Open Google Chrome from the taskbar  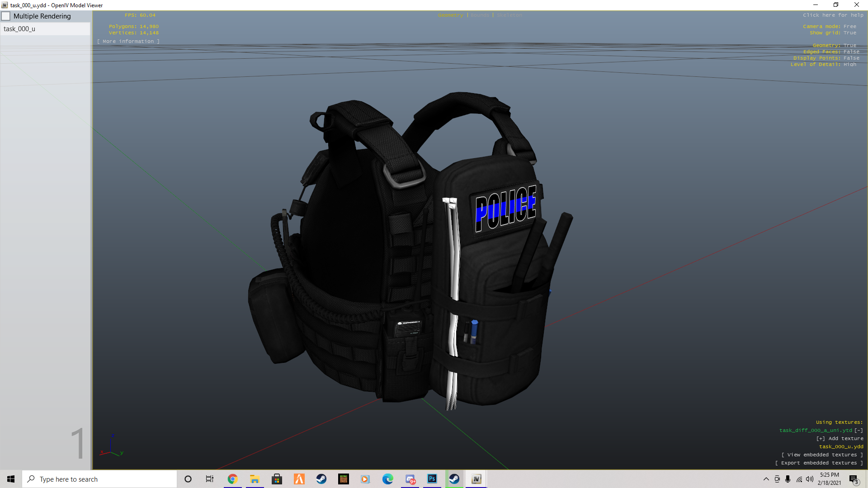(232, 479)
